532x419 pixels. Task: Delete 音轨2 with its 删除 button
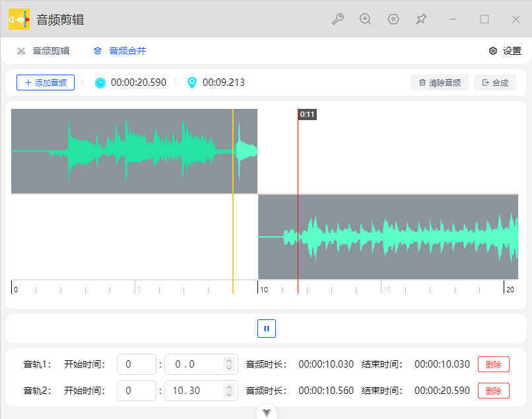coord(494,391)
